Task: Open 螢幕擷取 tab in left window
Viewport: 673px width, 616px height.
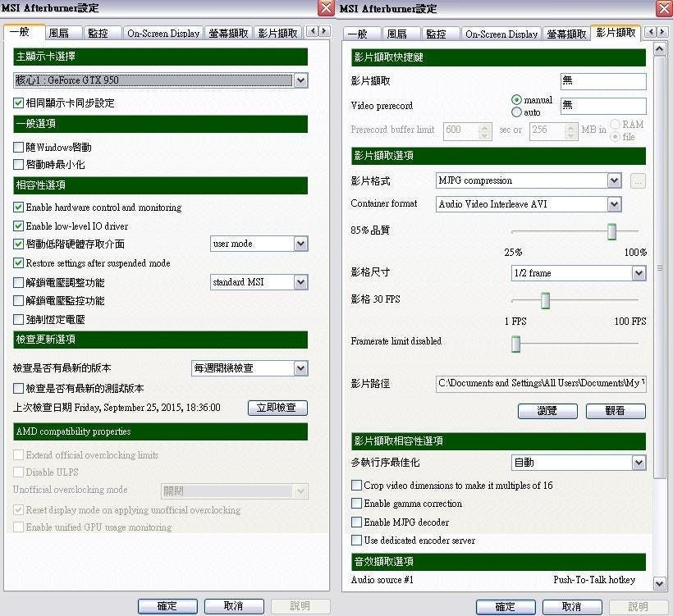Action: 229,34
